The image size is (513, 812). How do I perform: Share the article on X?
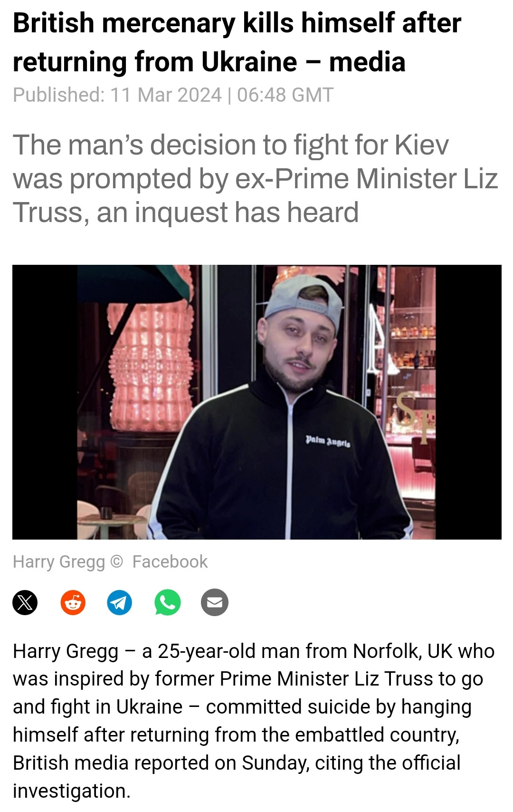(25, 602)
